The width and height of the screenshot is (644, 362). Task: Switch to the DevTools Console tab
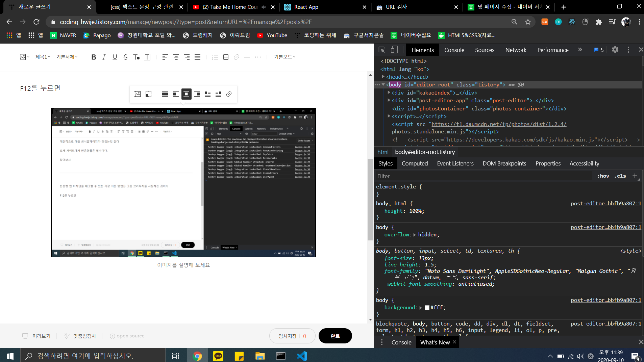click(x=454, y=50)
